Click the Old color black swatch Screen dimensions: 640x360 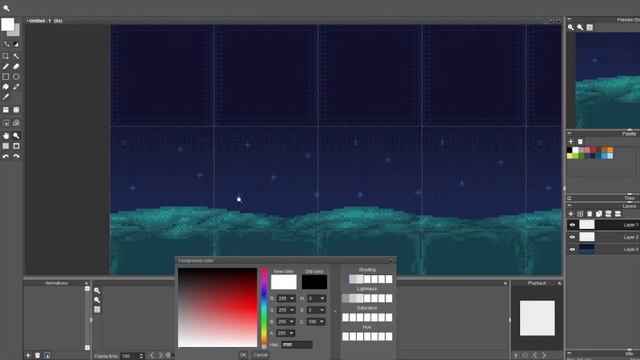click(x=314, y=282)
